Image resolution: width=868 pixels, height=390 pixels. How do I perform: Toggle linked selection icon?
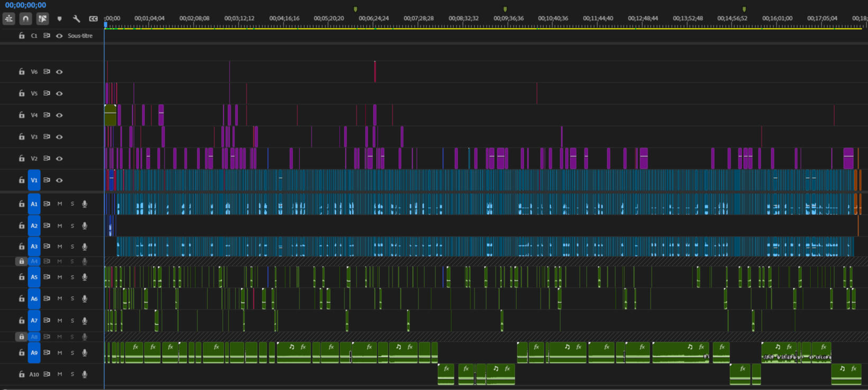click(x=42, y=19)
